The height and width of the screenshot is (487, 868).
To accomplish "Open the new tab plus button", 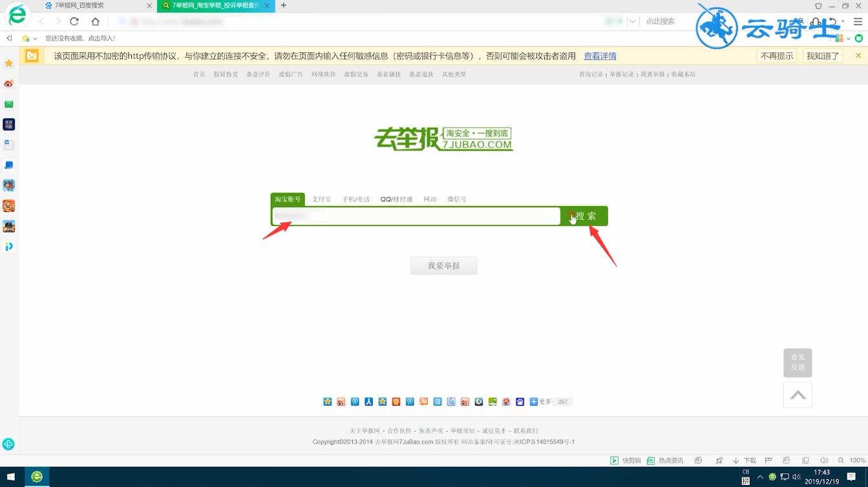I will click(283, 5).
